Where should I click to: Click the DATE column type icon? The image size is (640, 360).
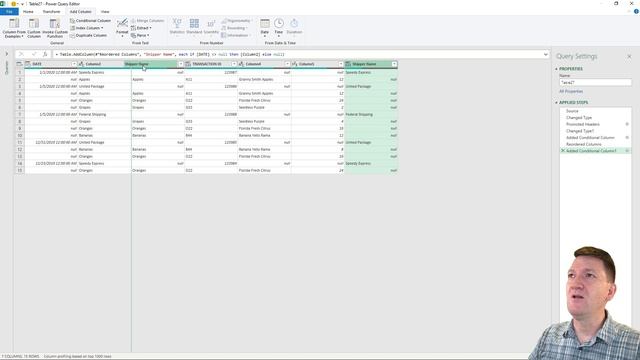[28, 64]
